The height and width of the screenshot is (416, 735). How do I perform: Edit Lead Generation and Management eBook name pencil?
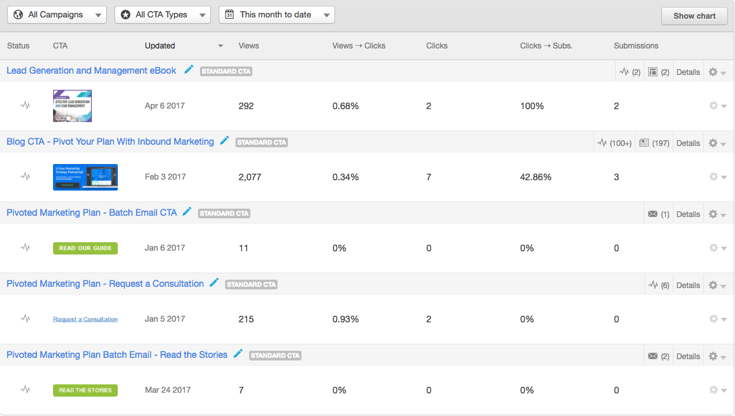(189, 71)
